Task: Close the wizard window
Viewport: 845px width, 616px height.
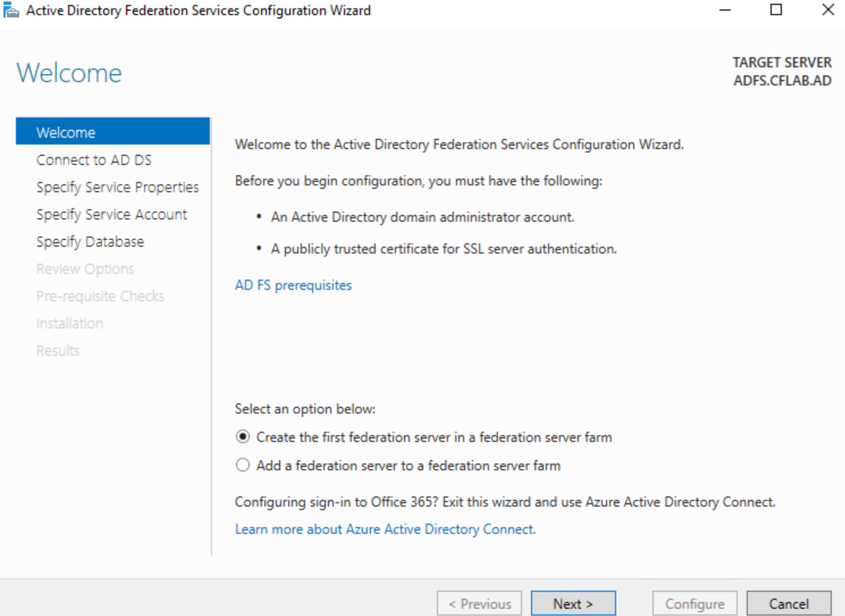Action: pyautogui.click(x=828, y=10)
